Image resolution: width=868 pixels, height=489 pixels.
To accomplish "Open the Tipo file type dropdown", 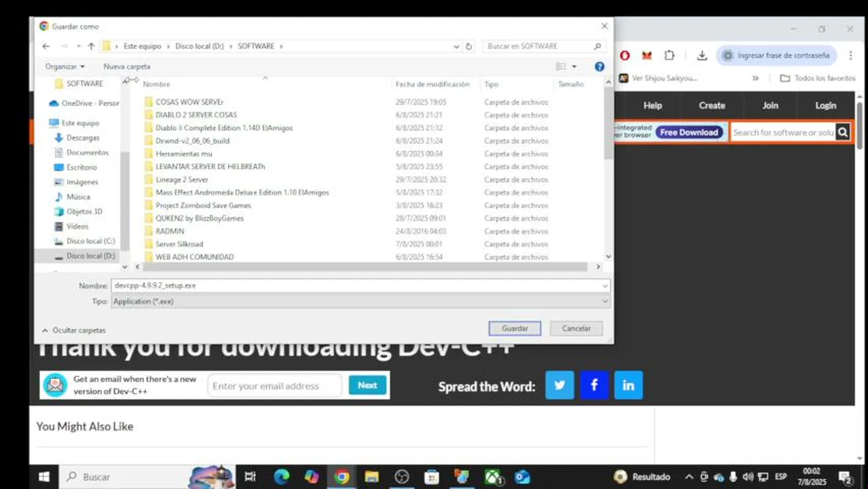I will click(x=361, y=302).
